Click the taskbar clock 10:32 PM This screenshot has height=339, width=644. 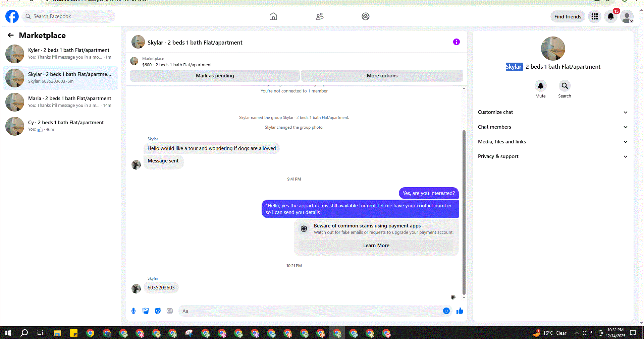coord(615,333)
